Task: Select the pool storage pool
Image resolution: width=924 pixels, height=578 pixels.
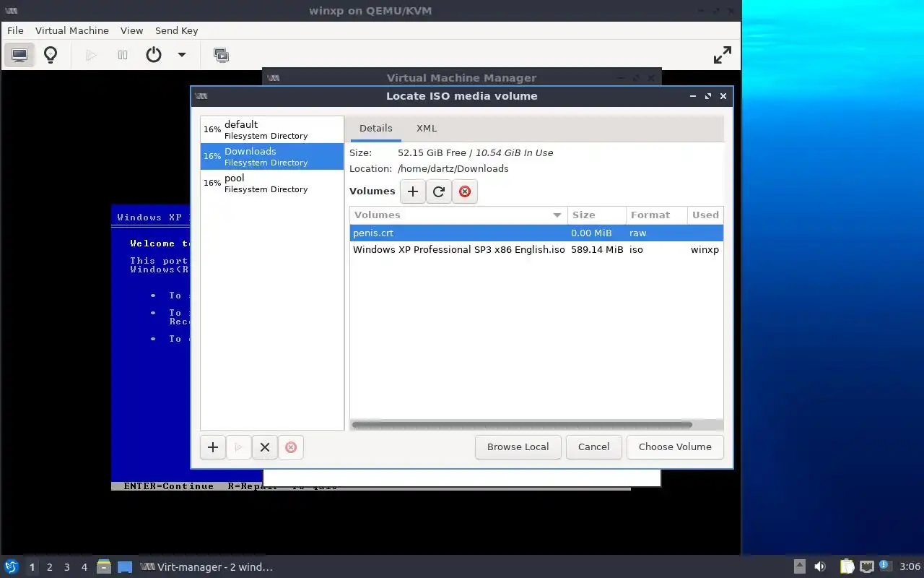Action: (272, 183)
